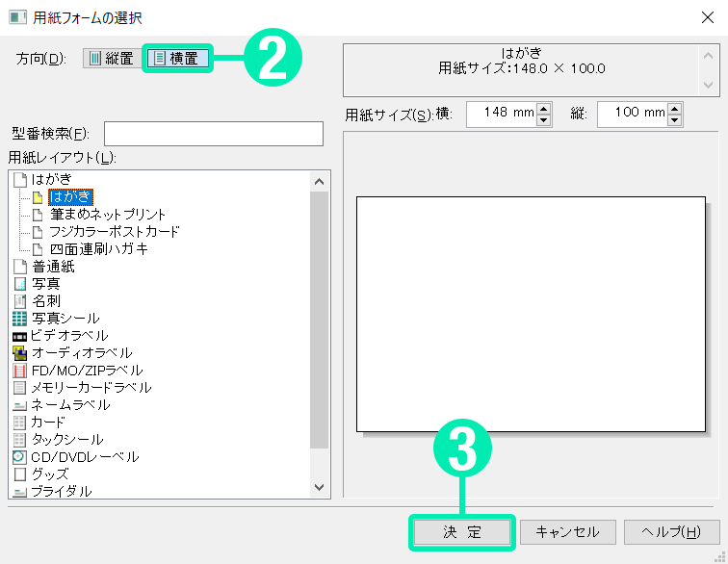Open the 写真シール category text
Image resolution: width=728 pixels, height=564 pixels.
65,319
